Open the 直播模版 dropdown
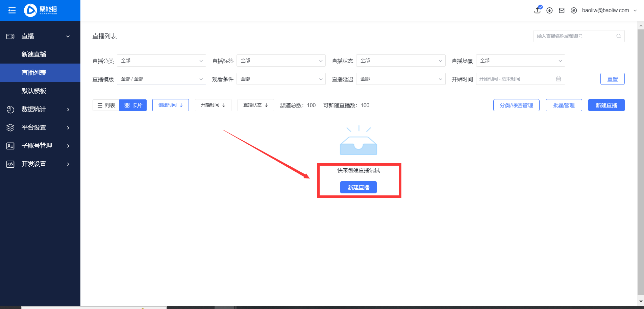 pyautogui.click(x=162, y=79)
